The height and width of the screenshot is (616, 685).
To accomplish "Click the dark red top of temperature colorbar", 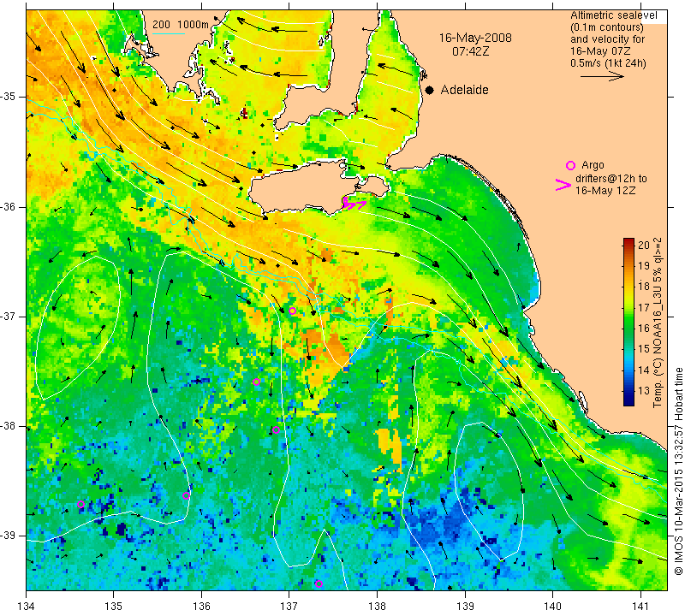I will pyautogui.click(x=628, y=241).
